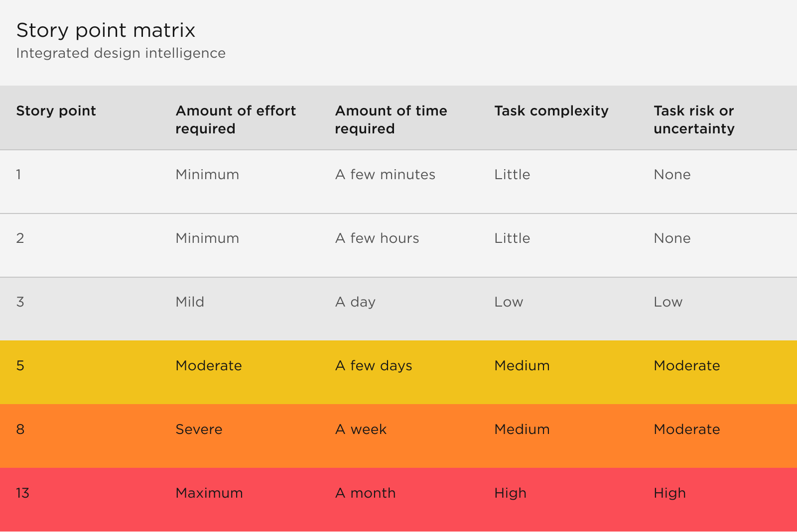Click the yellow row's 'A few days' cell
The image size is (797, 532).
pos(374,366)
